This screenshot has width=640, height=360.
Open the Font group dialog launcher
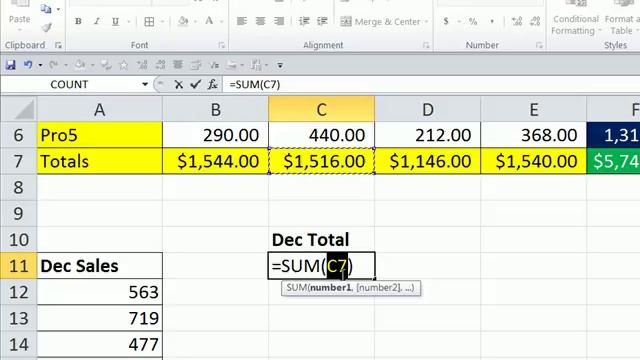click(222, 45)
